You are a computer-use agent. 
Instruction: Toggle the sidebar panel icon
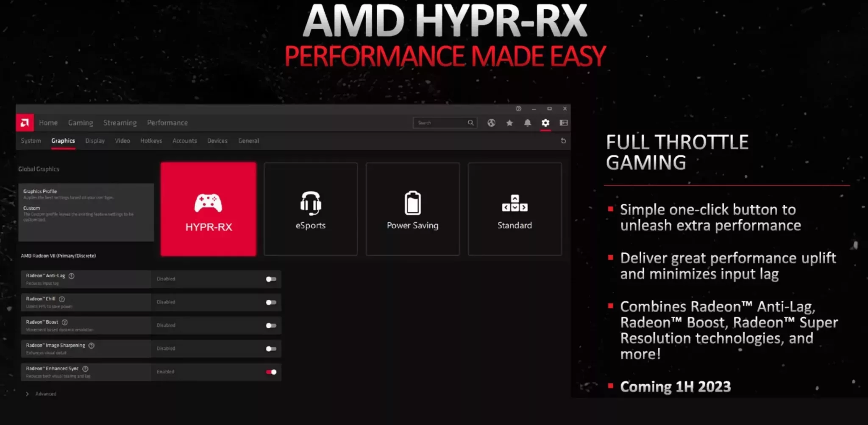[x=564, y=123]
